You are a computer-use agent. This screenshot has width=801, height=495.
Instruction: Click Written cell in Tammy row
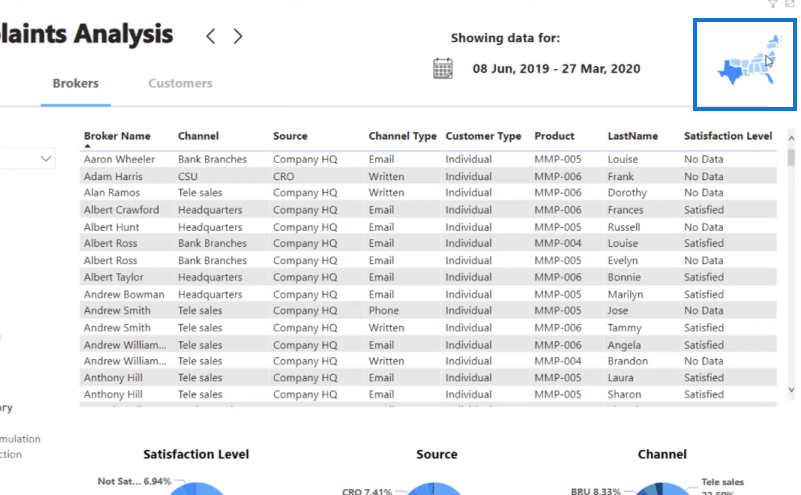click(386, 328)
